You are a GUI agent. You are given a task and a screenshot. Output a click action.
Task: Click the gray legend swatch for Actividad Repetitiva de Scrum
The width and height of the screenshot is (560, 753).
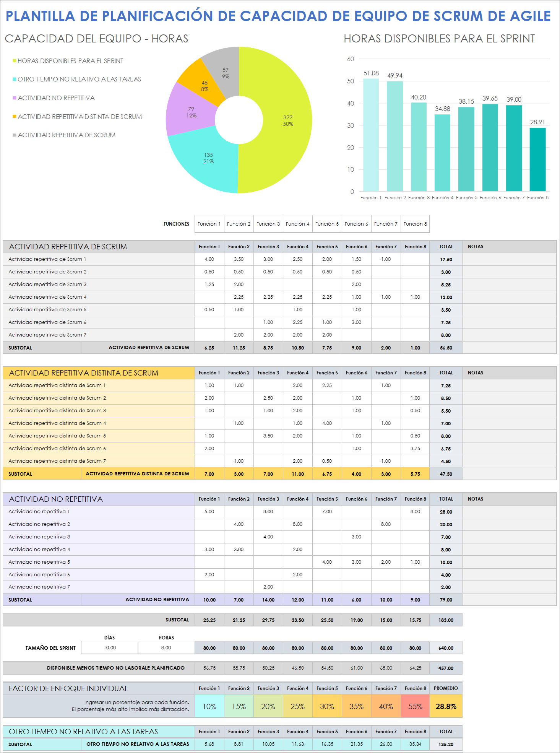15,135
